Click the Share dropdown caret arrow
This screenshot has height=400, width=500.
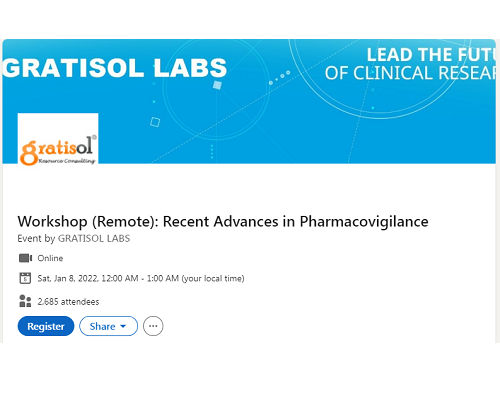point(123,326)
